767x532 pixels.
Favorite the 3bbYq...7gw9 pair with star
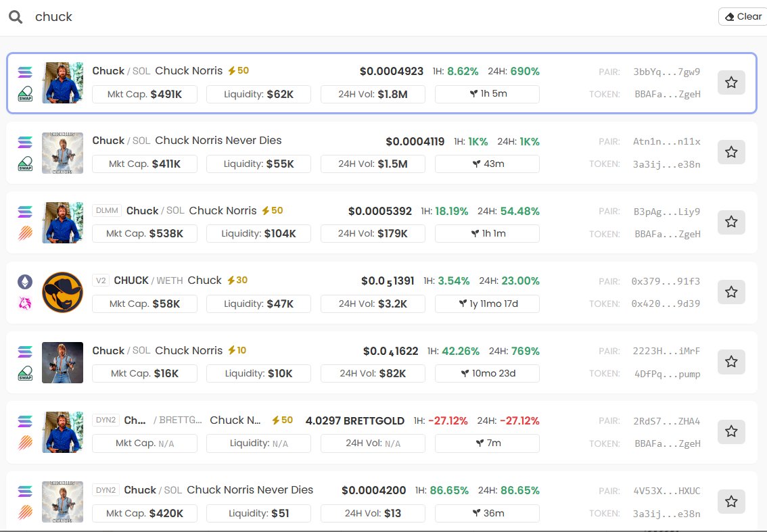[731, 82]
